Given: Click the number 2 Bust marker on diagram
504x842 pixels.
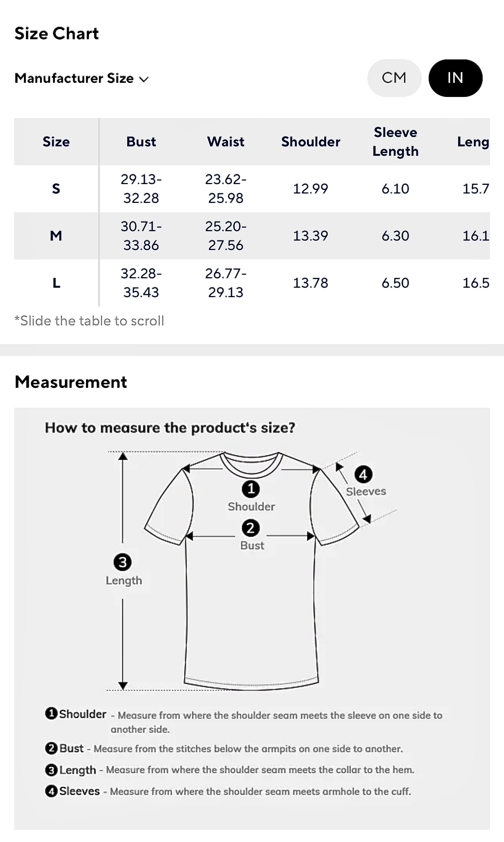Looking at the screenshot, I should [251, 528].
